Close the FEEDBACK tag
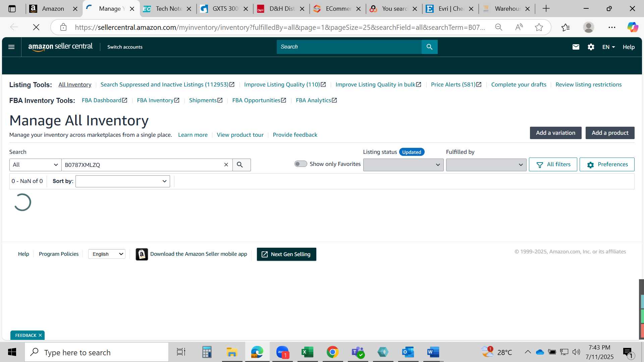 point(40,335)
